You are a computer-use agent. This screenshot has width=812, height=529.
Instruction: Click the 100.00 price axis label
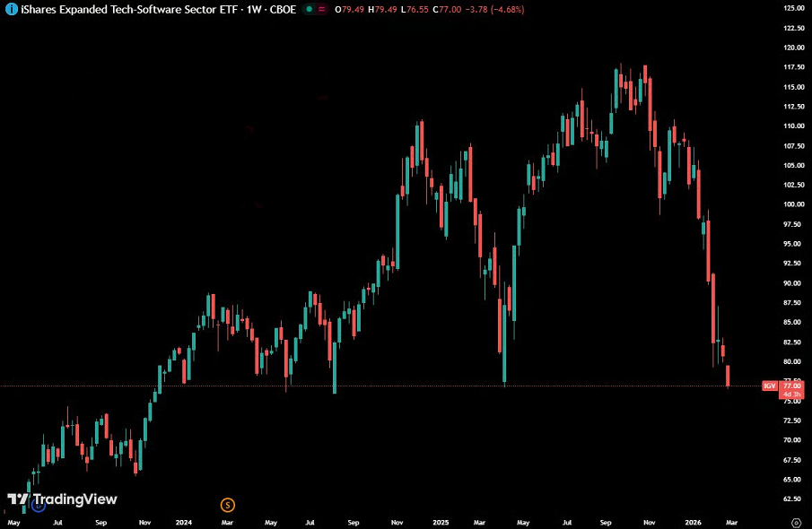click(x=794, y=204)
